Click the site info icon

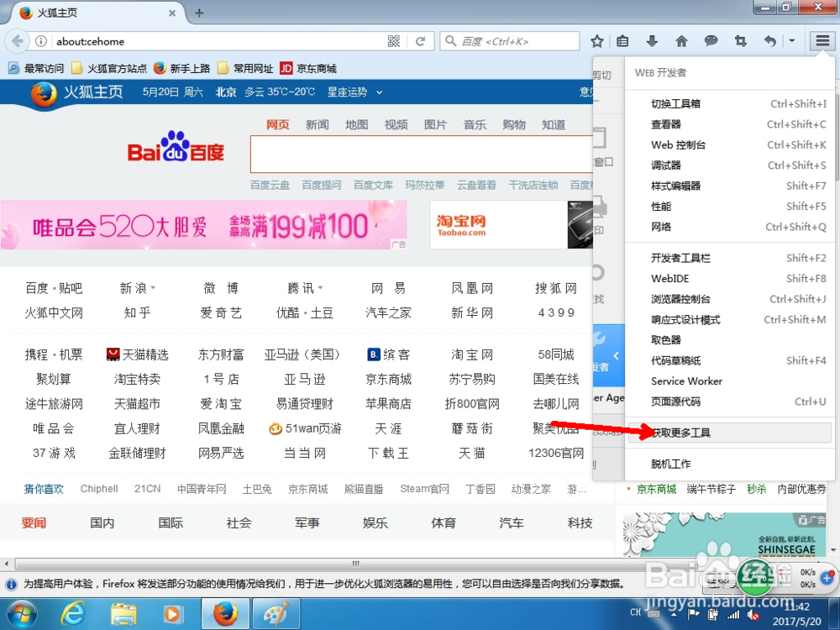(x=40, y=41)
